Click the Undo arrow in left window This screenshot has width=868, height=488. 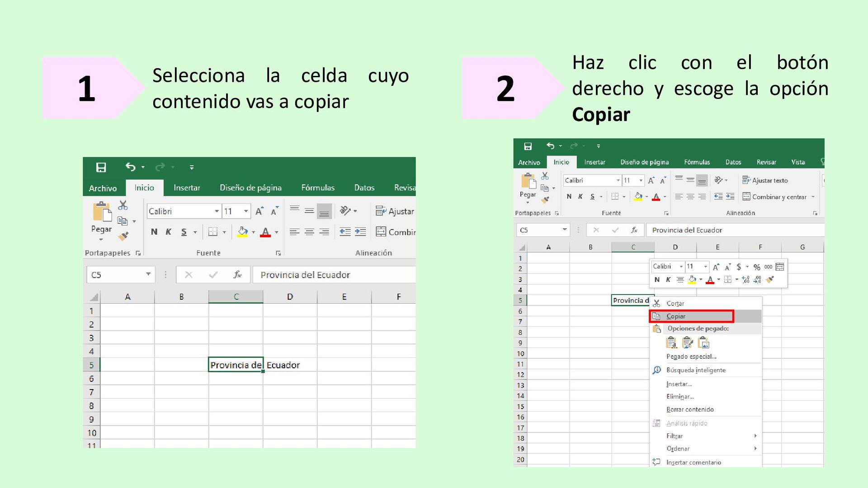(x=130, y=167)
